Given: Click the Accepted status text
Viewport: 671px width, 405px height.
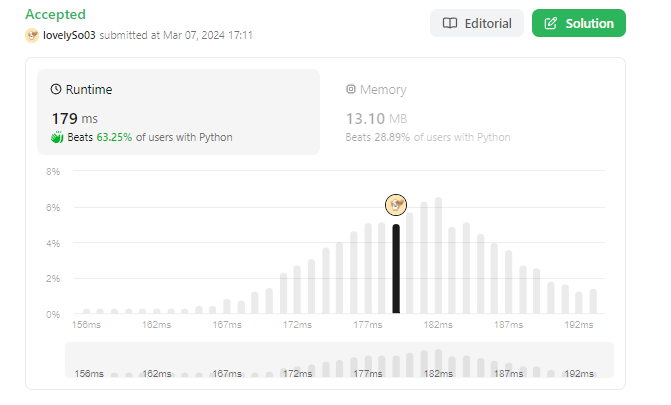Looking at the screenshot, I should click(56, 15).
